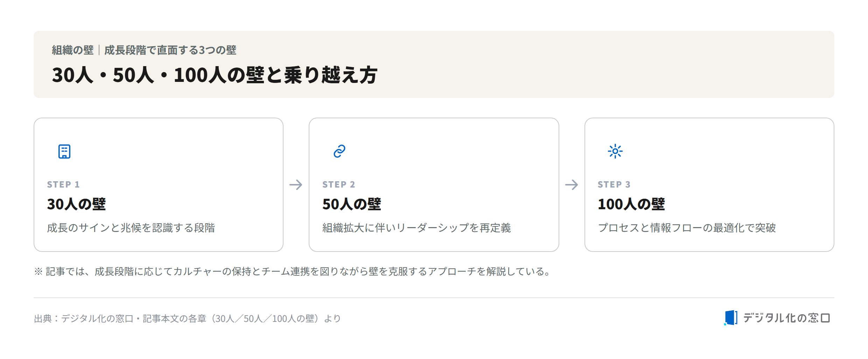Click the 出典 source citation line
Viewport: 868px width, 359px height.
tap(187, 318)
